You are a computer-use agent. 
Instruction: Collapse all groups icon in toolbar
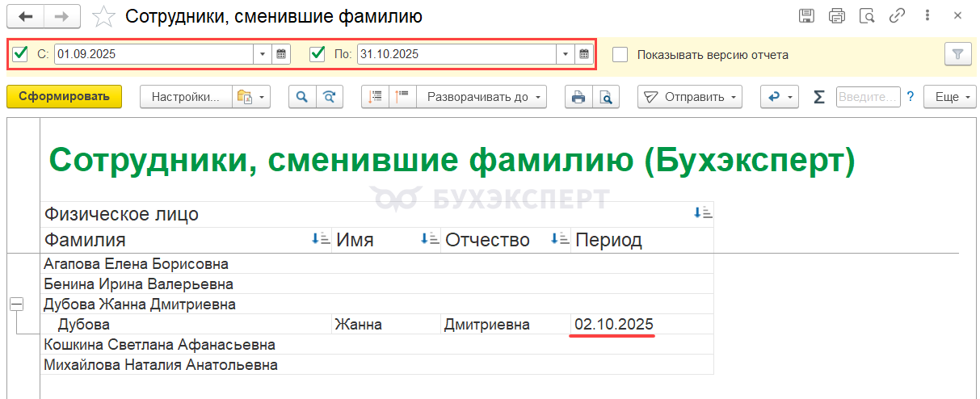(x=375, y=97)
